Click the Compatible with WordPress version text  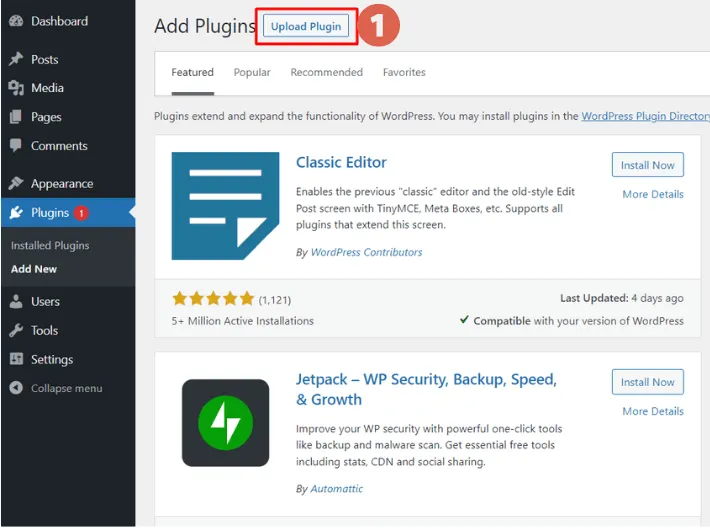pyautogui.click(x=572, y=321)
